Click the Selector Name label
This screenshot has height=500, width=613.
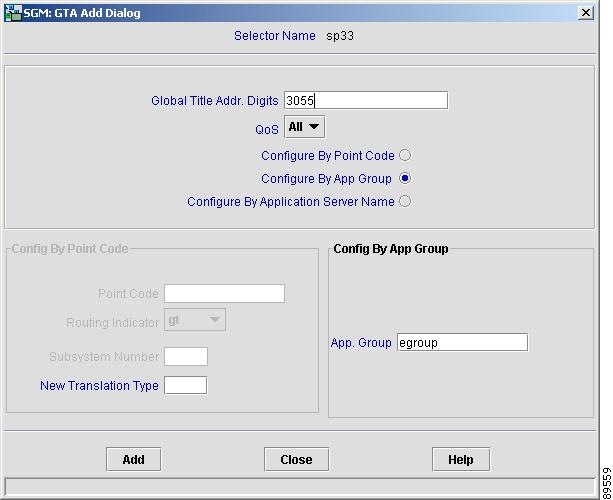click(x=275, y=36)
